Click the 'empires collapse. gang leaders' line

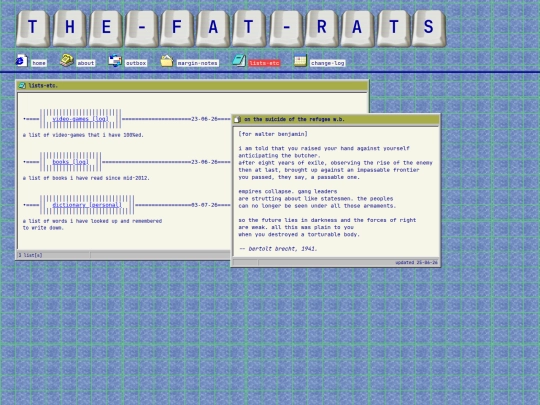point(288,191)
